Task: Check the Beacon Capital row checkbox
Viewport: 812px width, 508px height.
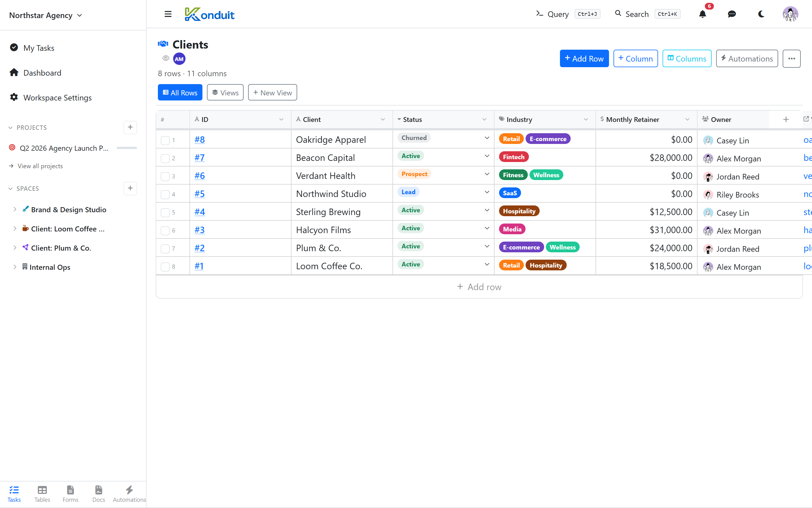Action: click(x=165, y=158)
